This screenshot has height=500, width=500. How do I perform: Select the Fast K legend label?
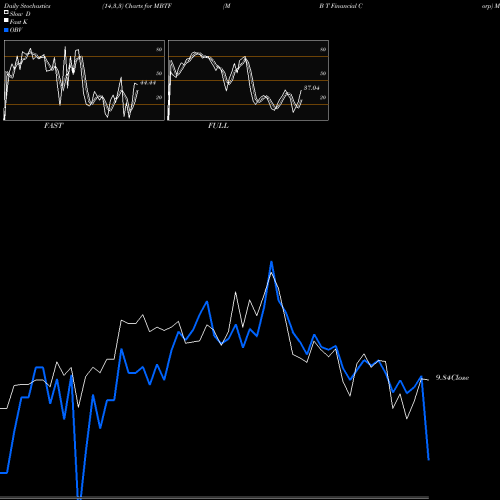click(x=19, y=22)
